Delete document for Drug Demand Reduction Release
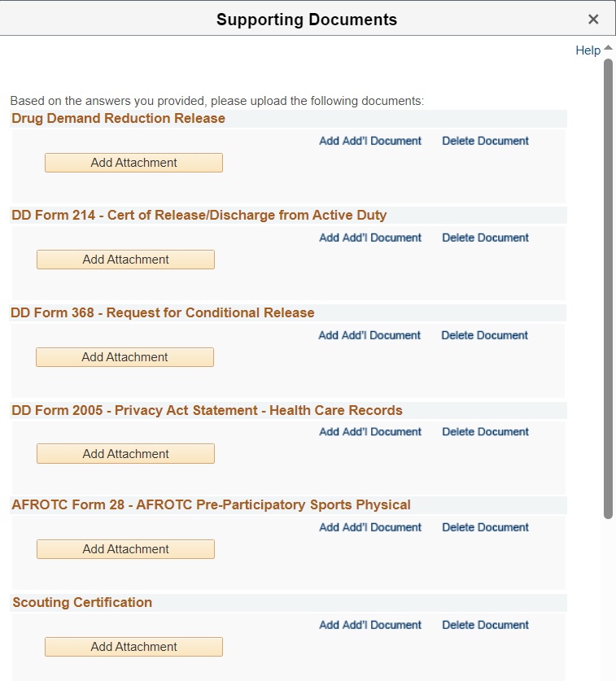The image size is (616, 681). coord(485,141)
